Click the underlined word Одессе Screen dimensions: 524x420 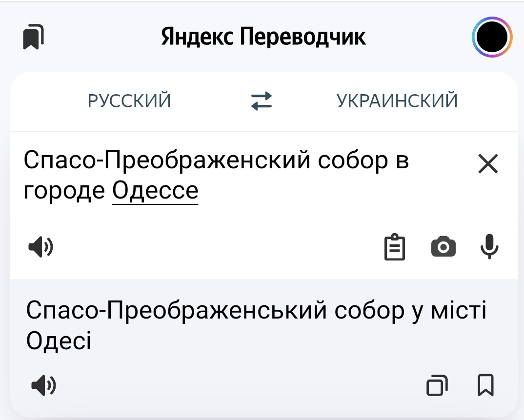155,191
